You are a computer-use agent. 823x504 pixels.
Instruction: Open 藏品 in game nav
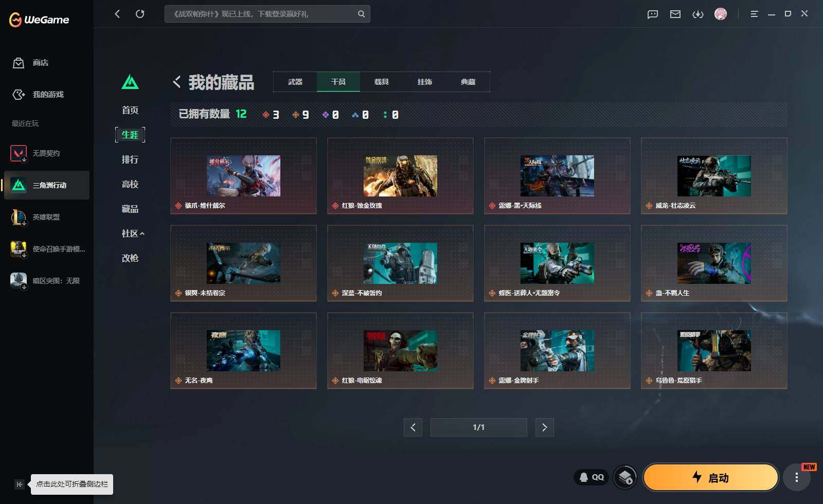130,209
